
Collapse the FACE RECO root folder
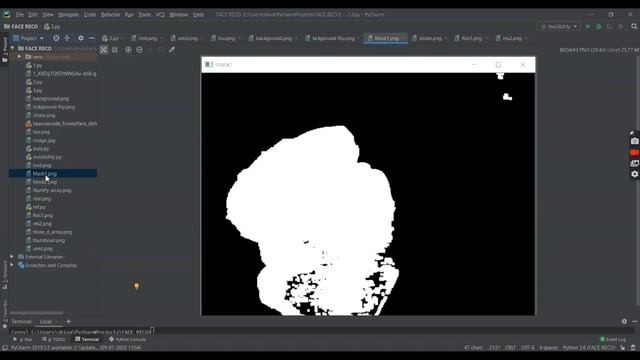tap(12, 48)
